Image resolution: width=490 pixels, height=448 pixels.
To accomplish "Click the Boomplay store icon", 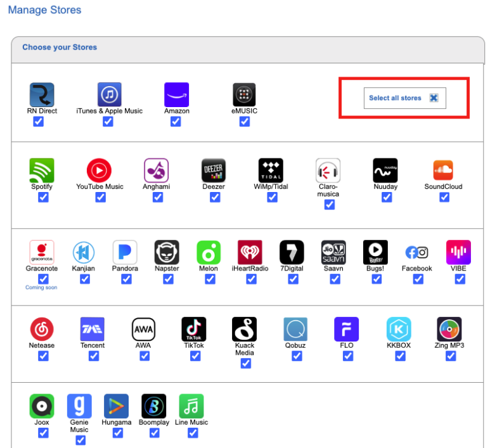I will point(154,406).
